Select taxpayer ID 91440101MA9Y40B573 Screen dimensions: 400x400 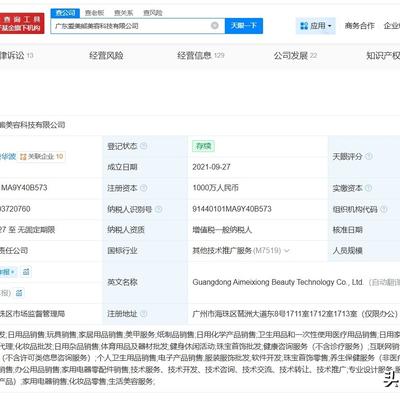[232, 209]
